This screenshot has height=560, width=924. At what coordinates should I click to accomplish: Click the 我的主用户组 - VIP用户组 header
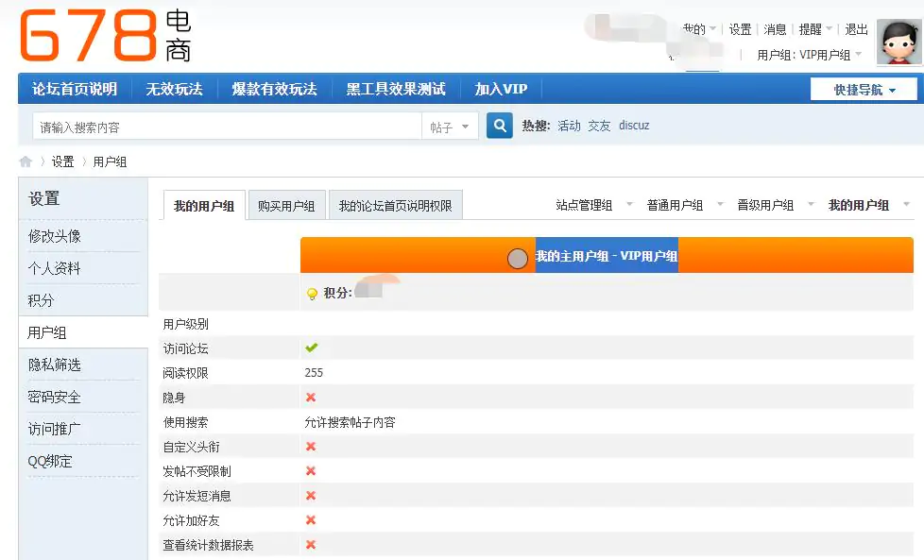[607, 256]
